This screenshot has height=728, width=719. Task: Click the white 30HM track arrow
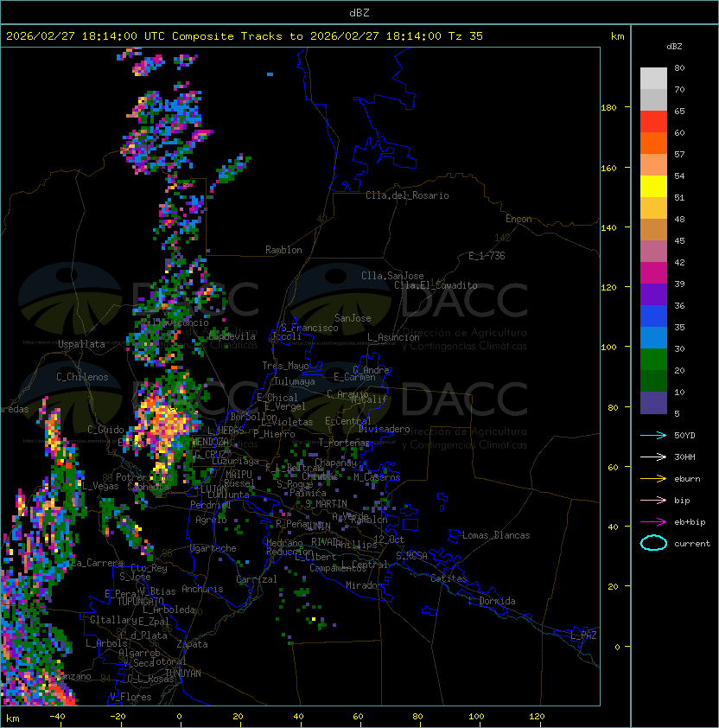653,457
